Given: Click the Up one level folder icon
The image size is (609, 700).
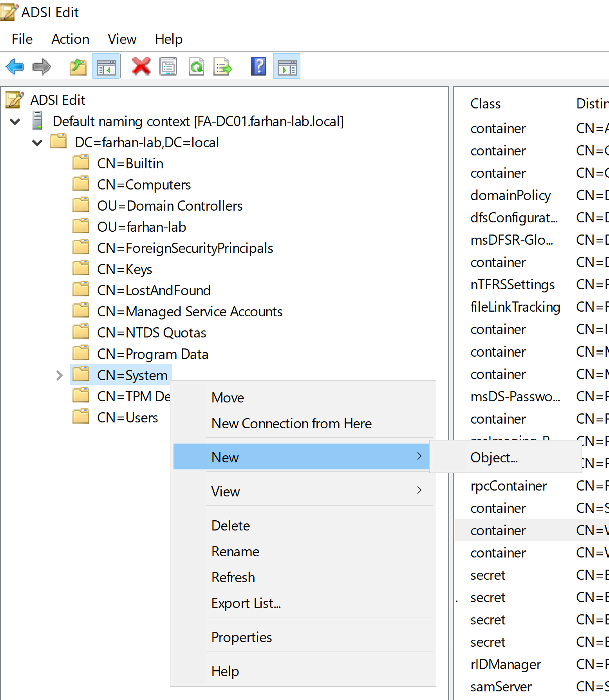Looking at the screenshot, I should (78, 67).
